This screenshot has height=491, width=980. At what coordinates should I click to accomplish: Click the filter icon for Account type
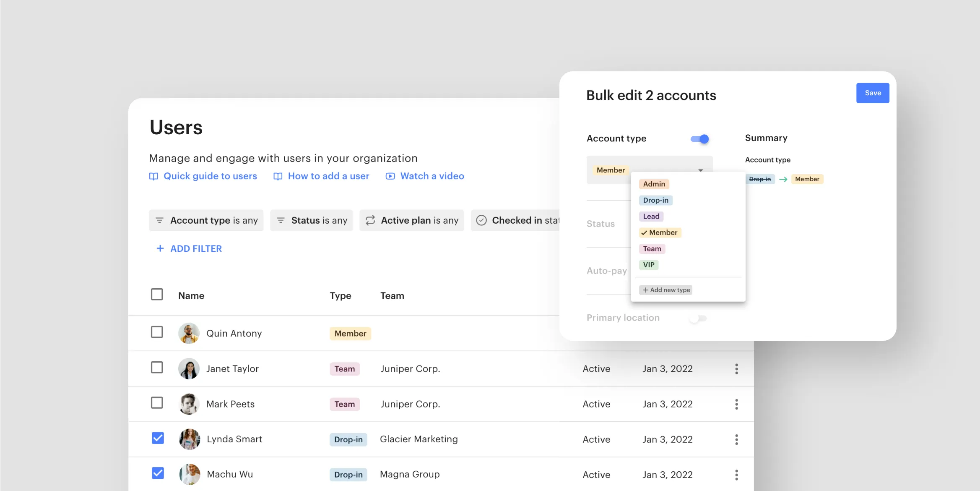coord(160,219)
